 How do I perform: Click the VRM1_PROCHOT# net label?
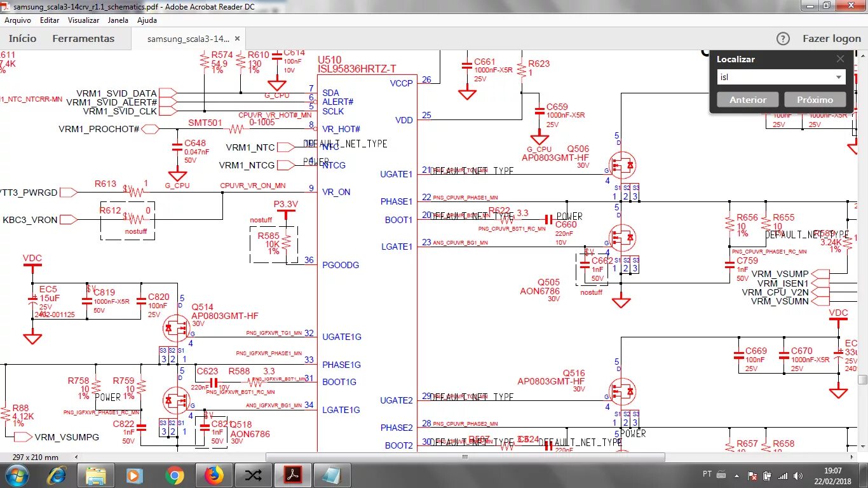click(x=99, y=129)
